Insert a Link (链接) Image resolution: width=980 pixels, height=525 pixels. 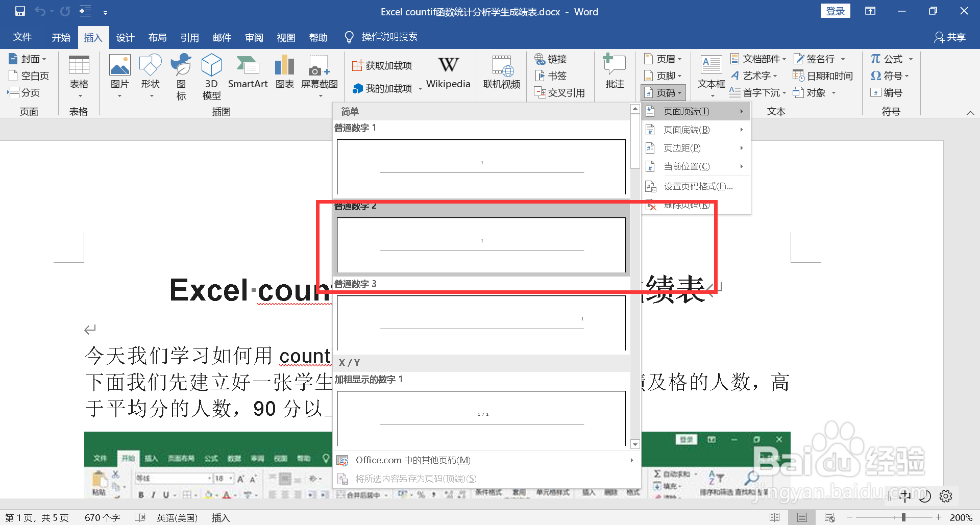click(x=551, y=59)
